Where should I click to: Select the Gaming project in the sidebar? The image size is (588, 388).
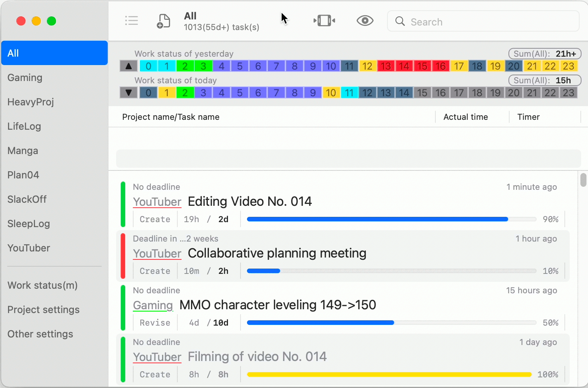tap(25, 78)
